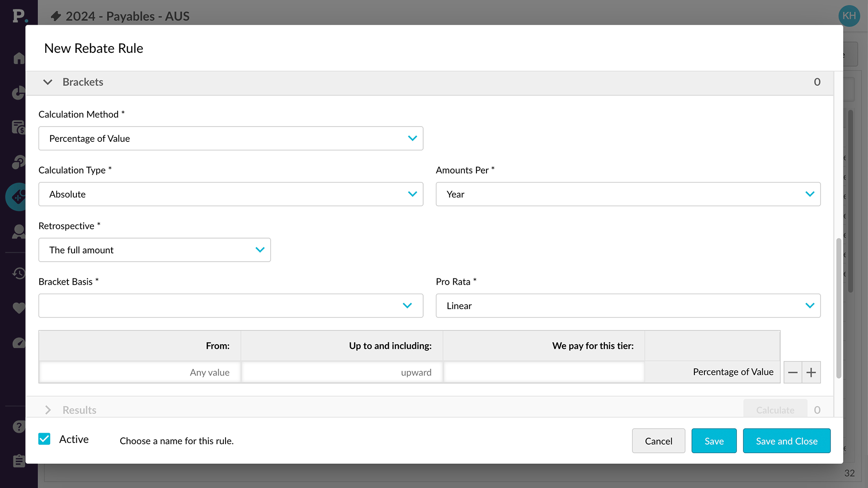Click the heart favorites icon
Image resolution: width=868 pixels, height=488 pixels.
tap(18, 308)
